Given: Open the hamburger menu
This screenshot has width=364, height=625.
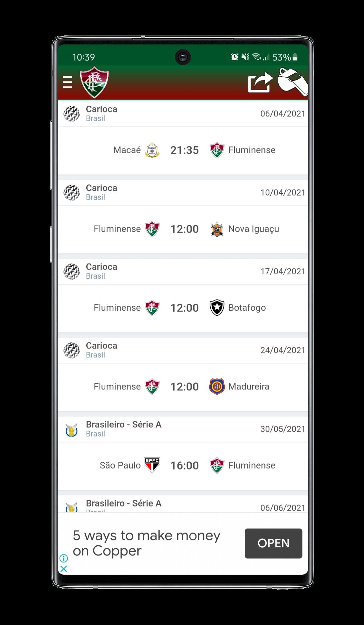Looking at the screenshot, I should pos(67,82).
